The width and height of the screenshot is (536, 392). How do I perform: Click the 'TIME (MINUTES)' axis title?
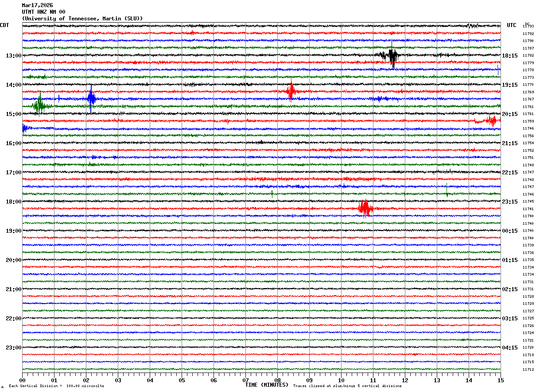267,385
